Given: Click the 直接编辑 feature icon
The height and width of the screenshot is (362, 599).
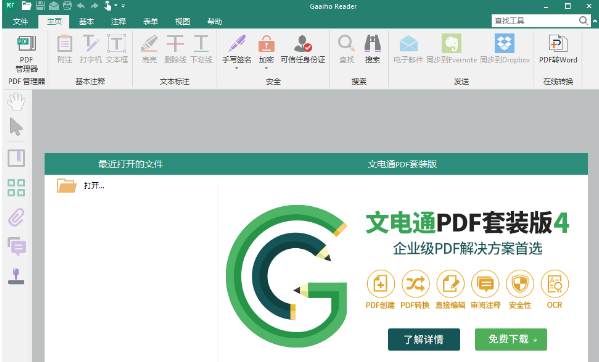Looking at the screenshot, I should pos(450,284).
